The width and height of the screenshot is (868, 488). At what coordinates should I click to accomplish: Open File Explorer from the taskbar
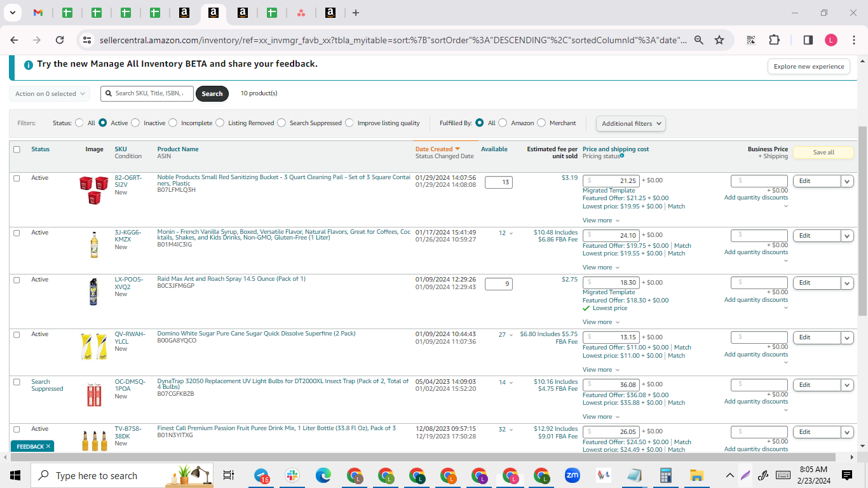[x=697, y=475]
